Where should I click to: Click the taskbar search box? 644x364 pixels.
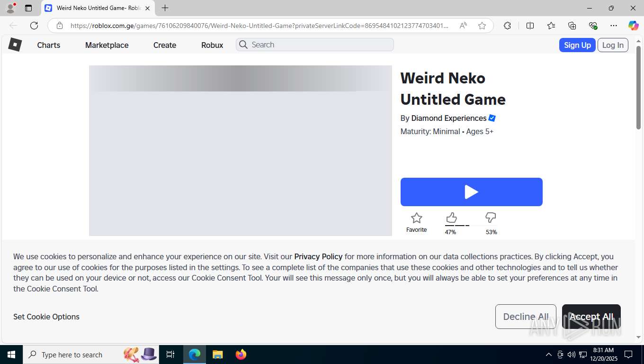point(91,355)
